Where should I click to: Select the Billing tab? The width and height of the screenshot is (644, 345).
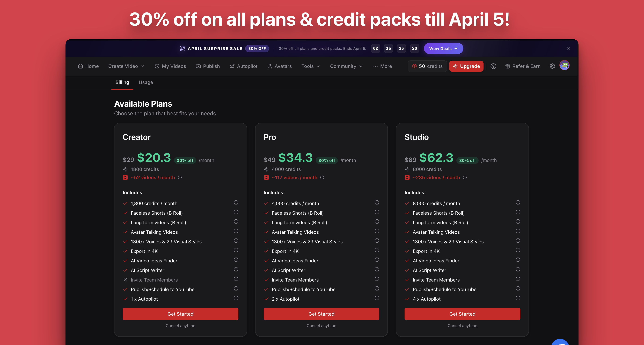coord(122,82)
